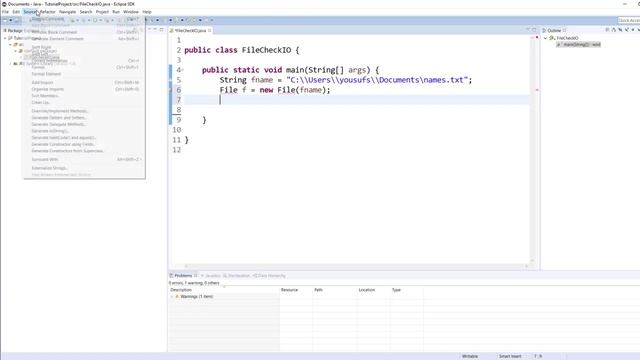
Task: Expand the Surround With submenu
Action: point(84,159)
